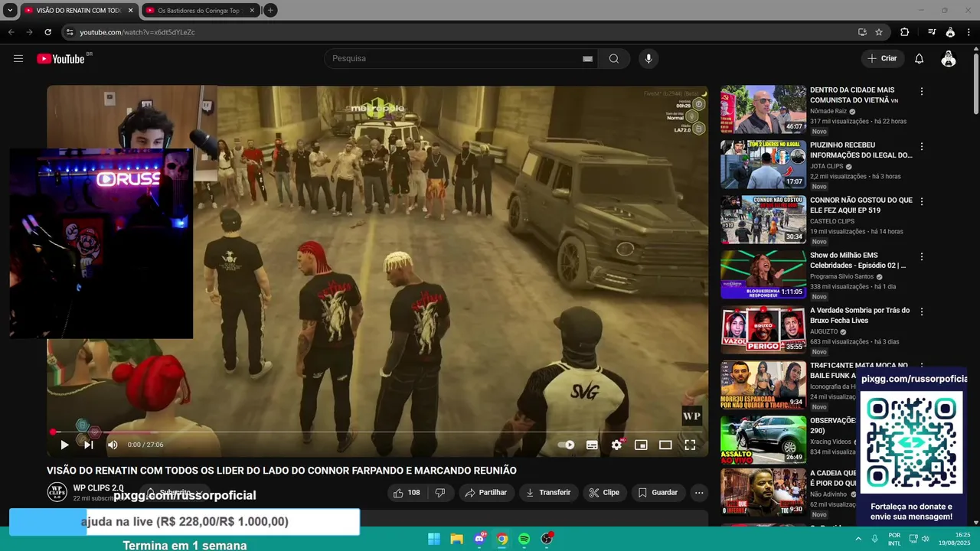
Task: Open the YouTube guide hamburger menu
Action: click(18, 59)
